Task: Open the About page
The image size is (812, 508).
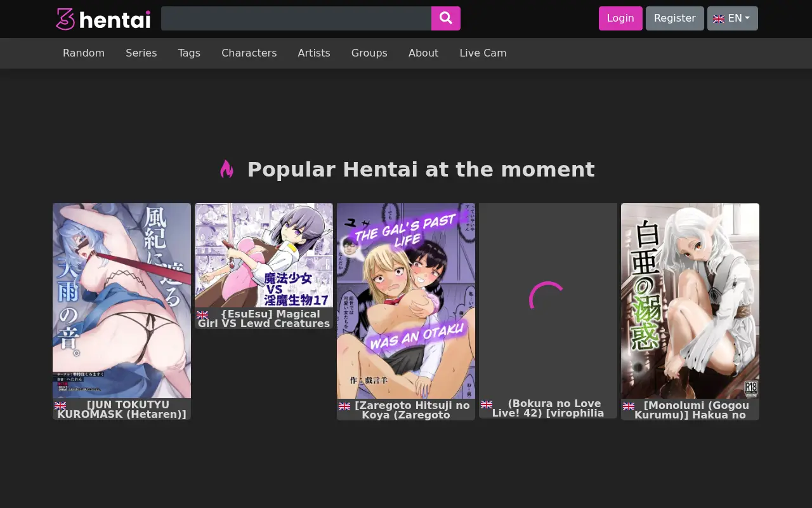Action: pyautogui.click(x=423, y=53)
